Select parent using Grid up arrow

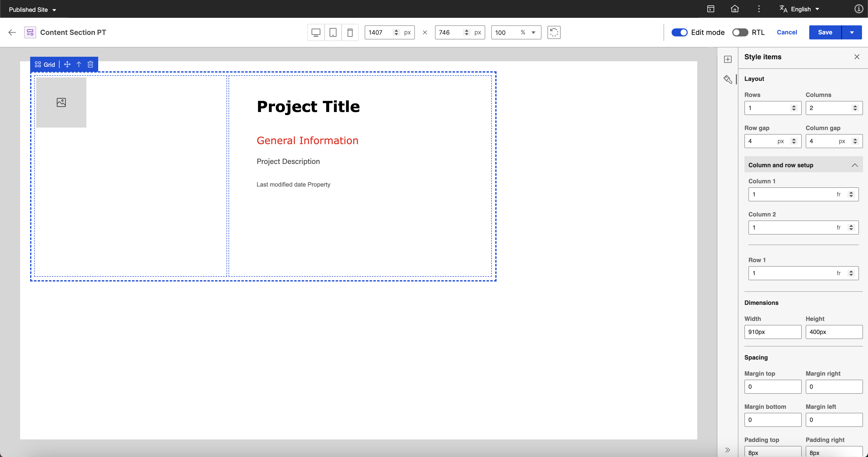[79, 64]
